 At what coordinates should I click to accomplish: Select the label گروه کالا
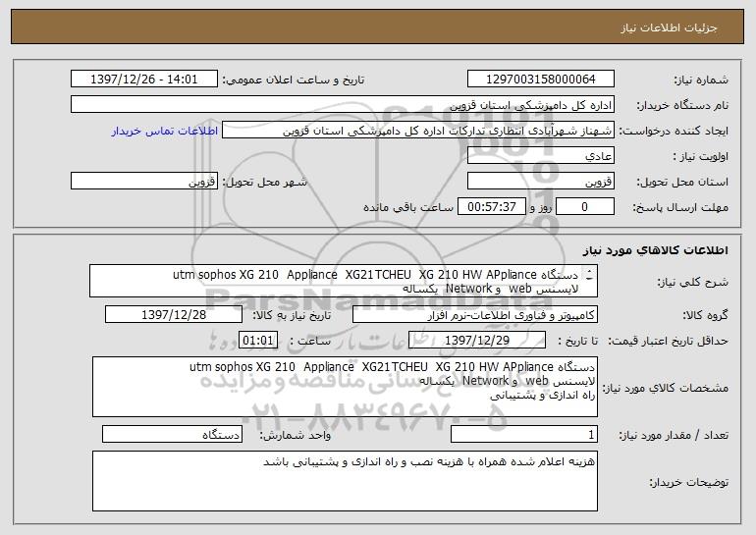(705, 316)
